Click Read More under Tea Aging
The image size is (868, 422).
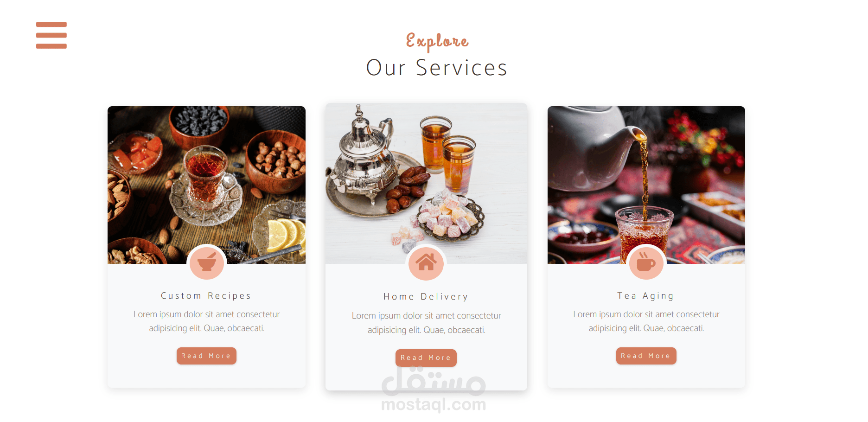tap(646, 356)
